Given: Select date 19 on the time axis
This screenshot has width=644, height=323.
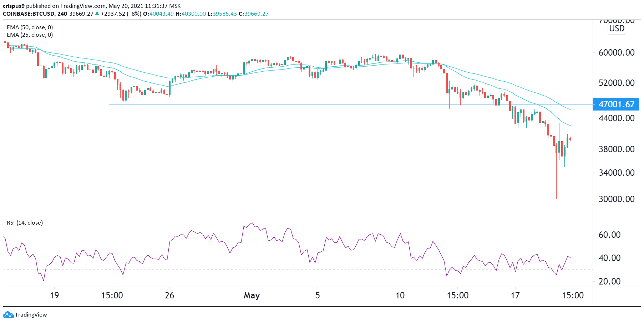Looking at the screenshot, I should point(54,296).
